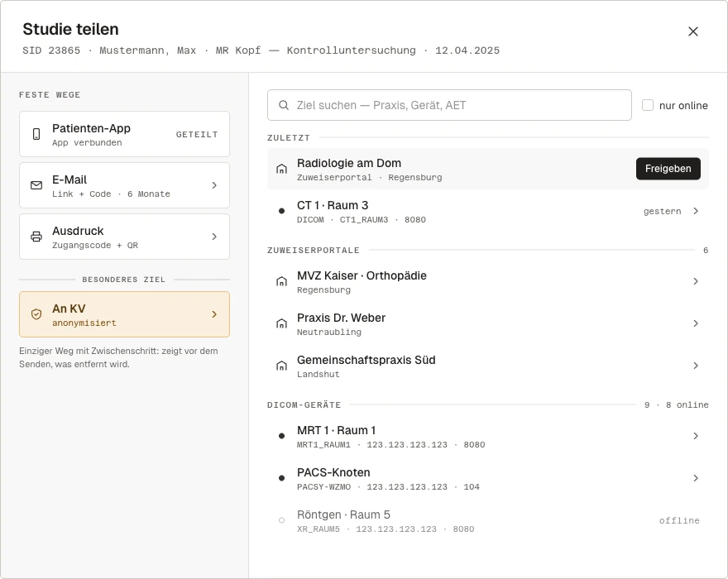Choose the Ausdruck sharing option title
The width and height of the screenshot is (728, 579).
[x=78, y=232]
